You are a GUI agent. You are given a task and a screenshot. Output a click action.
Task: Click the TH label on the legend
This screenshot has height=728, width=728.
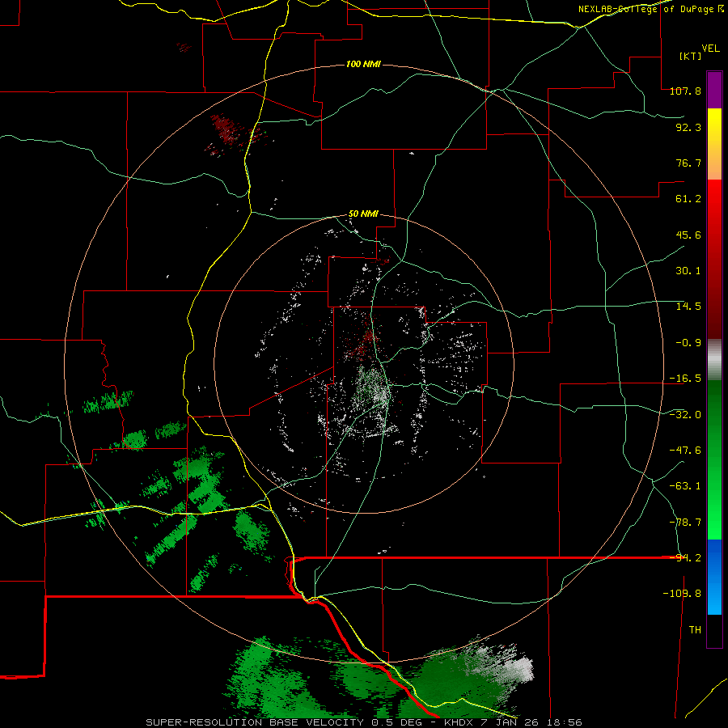[x=695, y=630]
